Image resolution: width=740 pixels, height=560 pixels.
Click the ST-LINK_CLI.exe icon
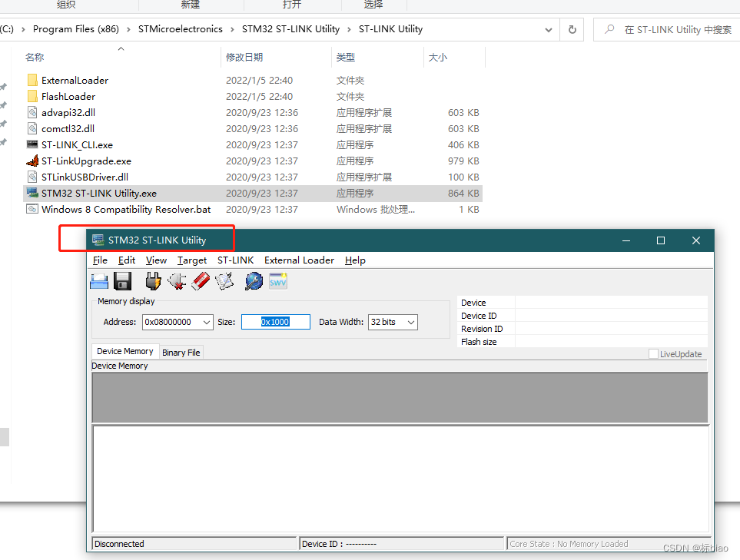32,144
